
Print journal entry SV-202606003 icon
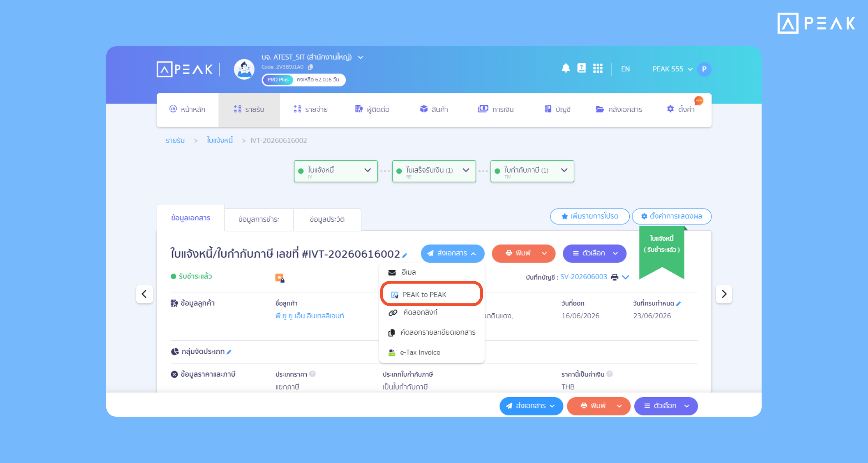(x=614, y=277)
